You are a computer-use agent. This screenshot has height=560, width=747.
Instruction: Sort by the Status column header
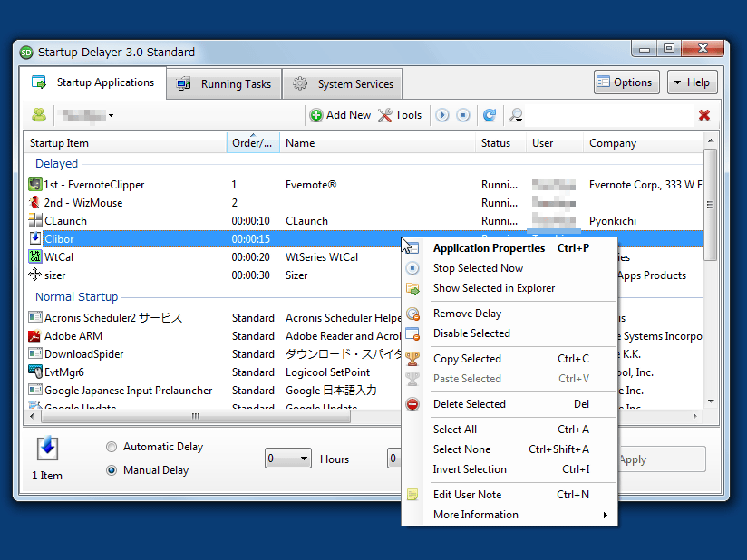point(500,143)
